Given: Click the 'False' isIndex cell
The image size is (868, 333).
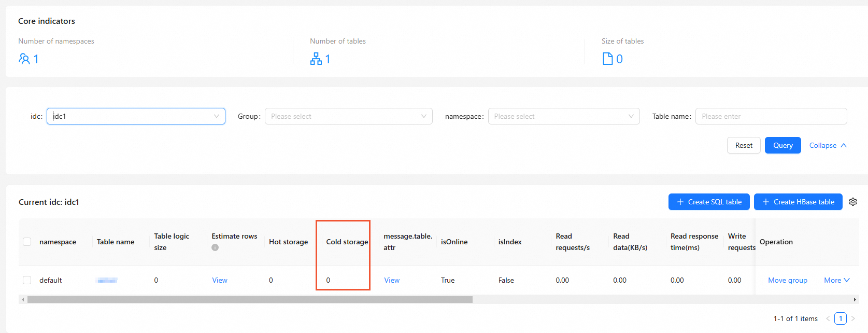Looking at the screenshot, I should [506, 280].
